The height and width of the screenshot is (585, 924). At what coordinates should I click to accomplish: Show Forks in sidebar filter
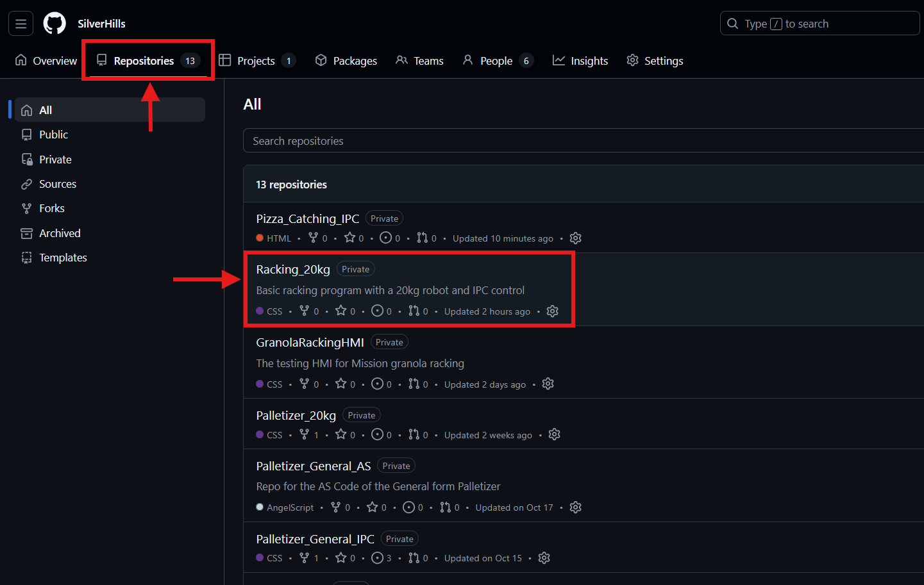pos(110,208)
